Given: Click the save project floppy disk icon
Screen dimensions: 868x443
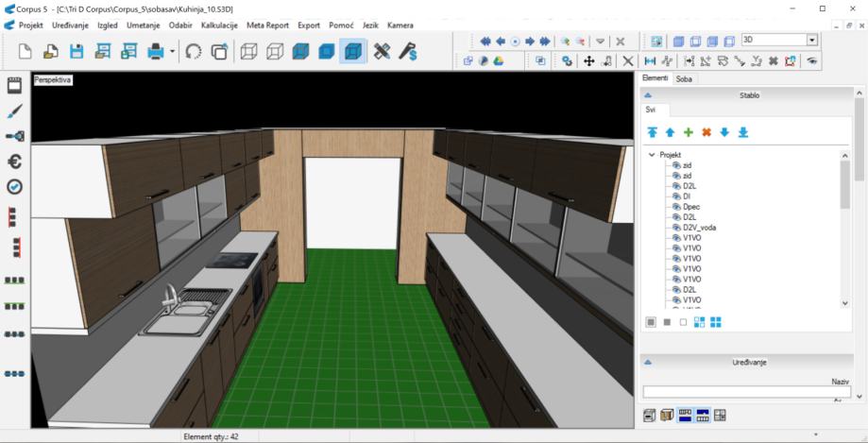Looking at the screenshot, I should [x=76, y=49].
